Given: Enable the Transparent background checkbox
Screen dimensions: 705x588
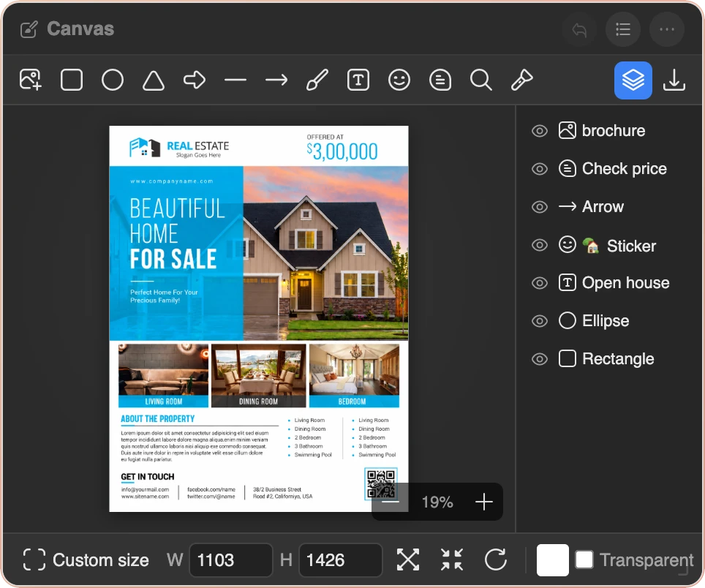Looking at the screenshot, I should coord(584,559).
